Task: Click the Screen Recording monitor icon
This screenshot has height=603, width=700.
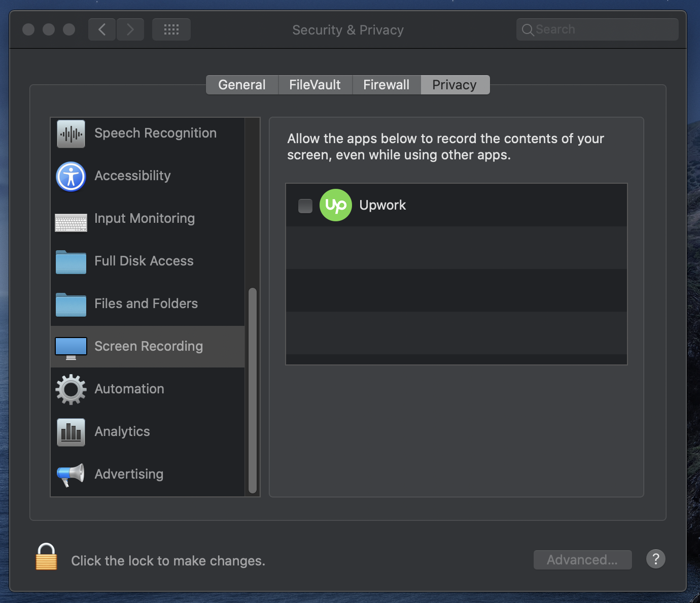Action: [x=71, y=348]
